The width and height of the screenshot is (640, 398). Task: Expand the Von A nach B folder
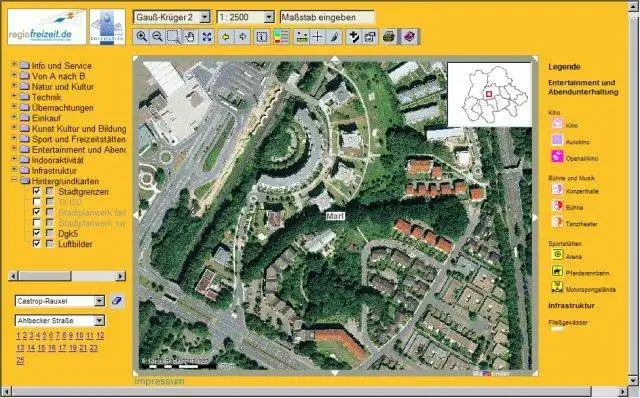tap(14, 75)
